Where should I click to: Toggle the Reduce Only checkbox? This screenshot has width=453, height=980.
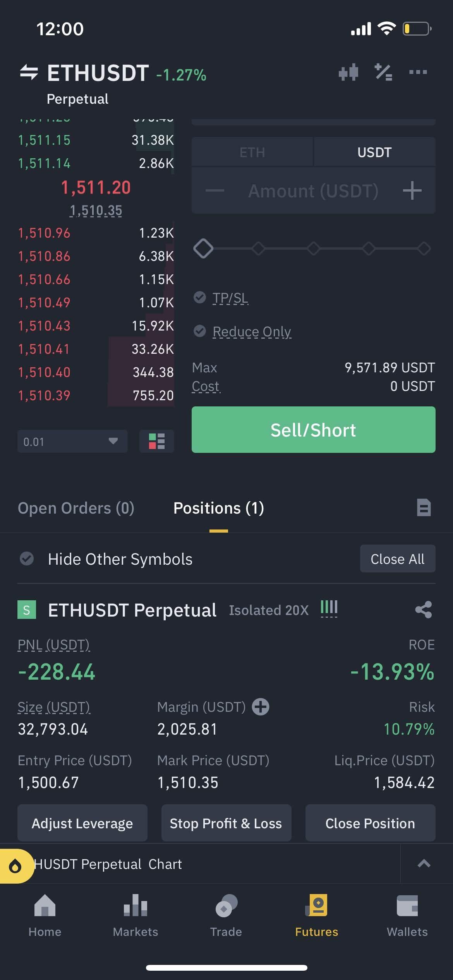200,331
